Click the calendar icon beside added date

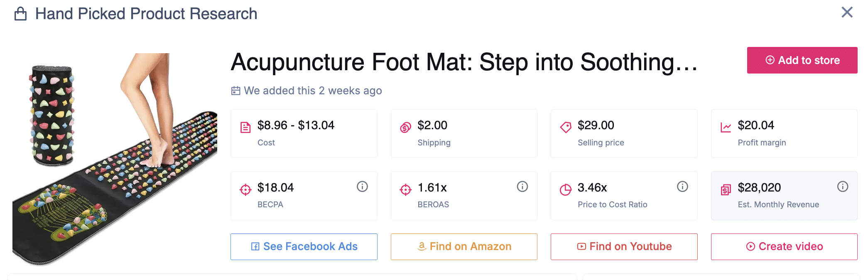click(x=235, y=91)
